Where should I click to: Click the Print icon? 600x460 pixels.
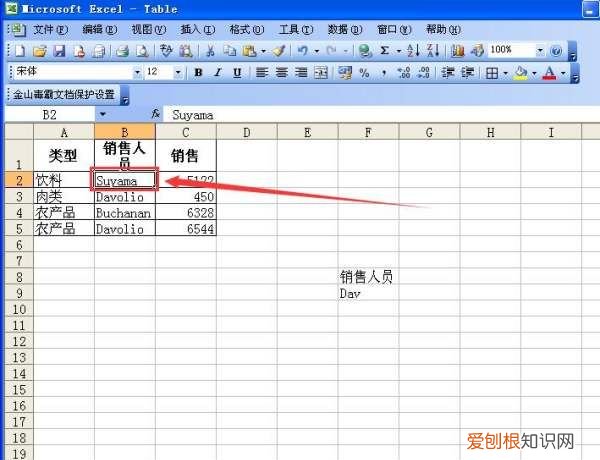point(122,51)
